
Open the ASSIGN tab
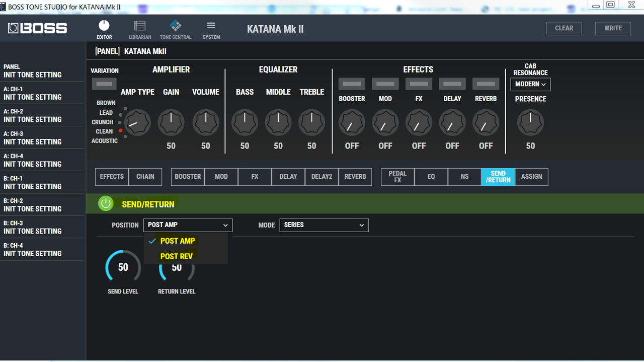[x=532, y=177]
